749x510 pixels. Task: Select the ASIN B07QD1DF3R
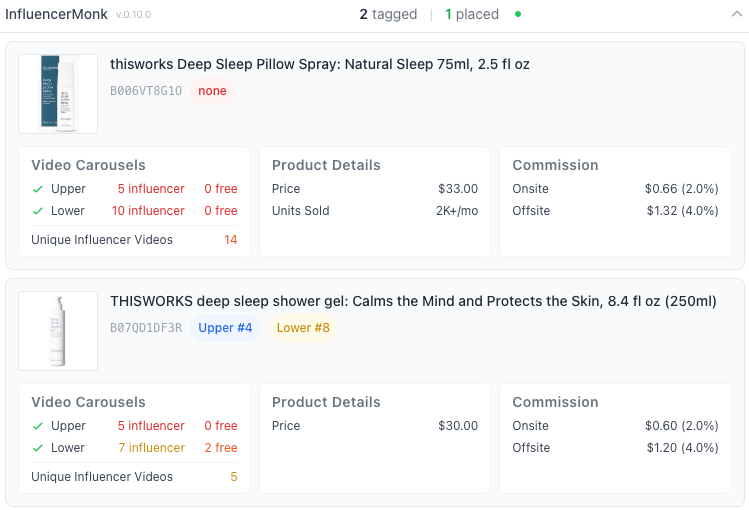click(x=146, y=328)
